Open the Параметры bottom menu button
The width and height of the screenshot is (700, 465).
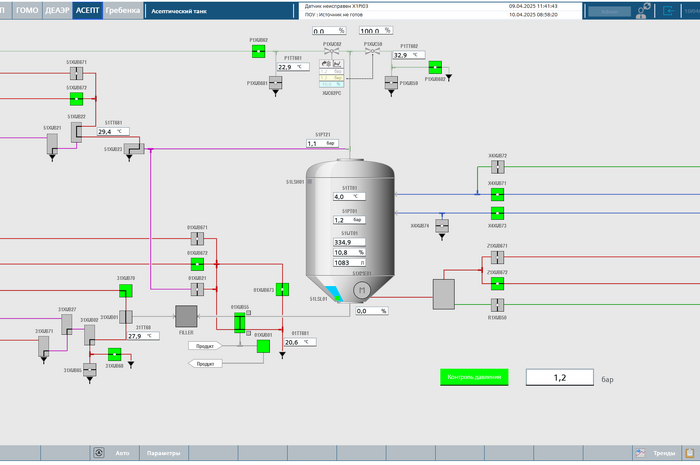[163, 453]
